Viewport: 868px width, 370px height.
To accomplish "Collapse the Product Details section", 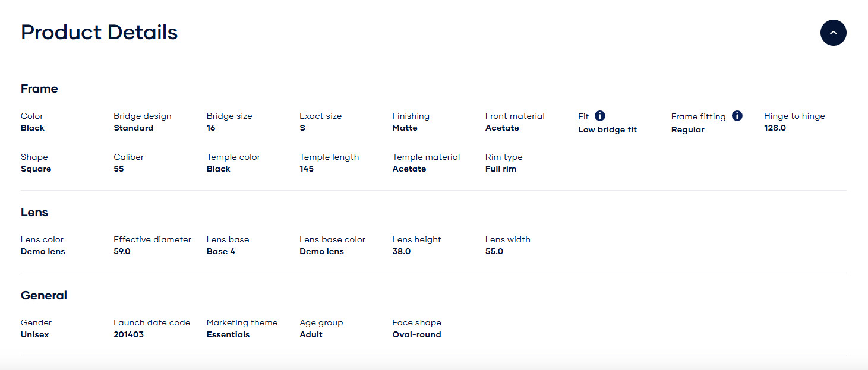I will (x=833, y=33).
